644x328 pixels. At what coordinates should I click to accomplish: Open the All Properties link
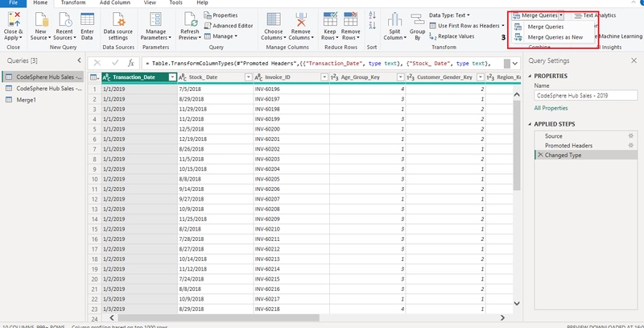(551, 108)
